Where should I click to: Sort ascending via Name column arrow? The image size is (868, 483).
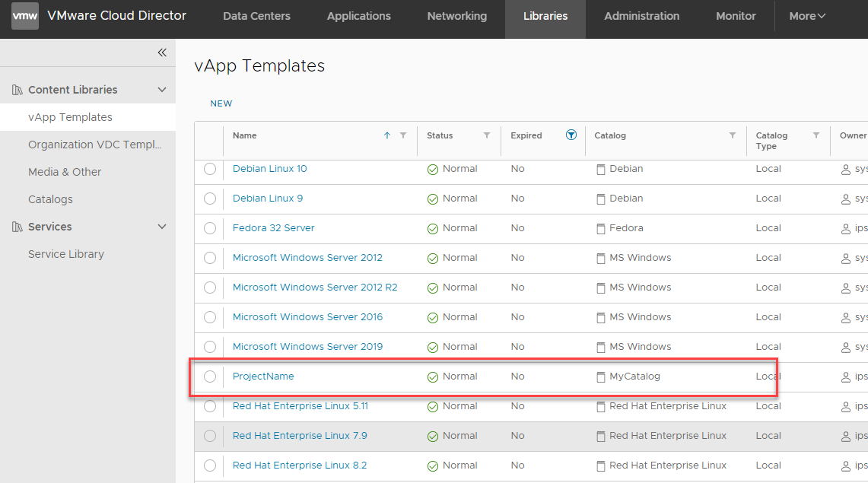pos(387,135)
